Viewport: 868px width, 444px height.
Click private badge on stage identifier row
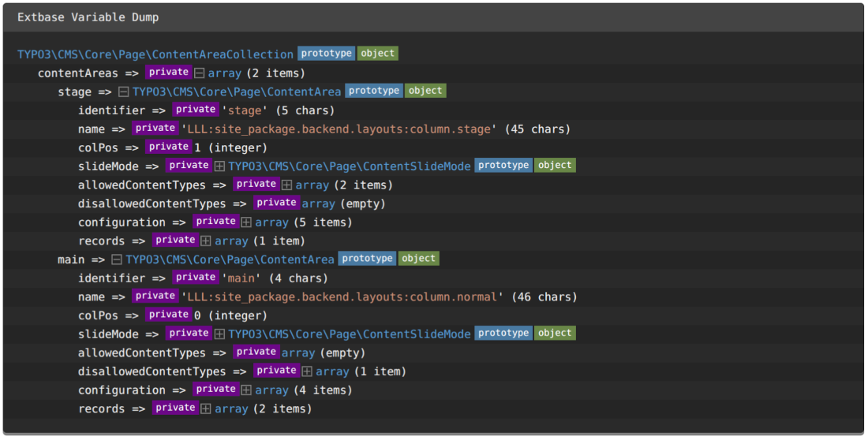(196, 109)
